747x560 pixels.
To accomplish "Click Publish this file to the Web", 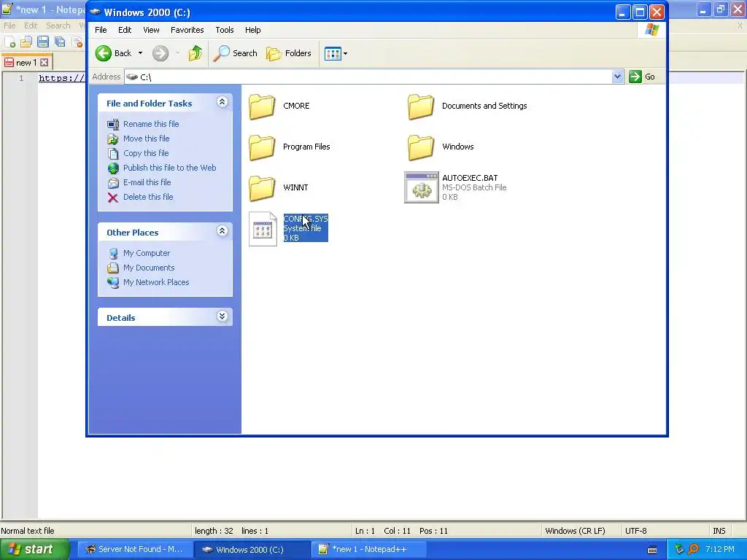I will (x=169, y=168).
